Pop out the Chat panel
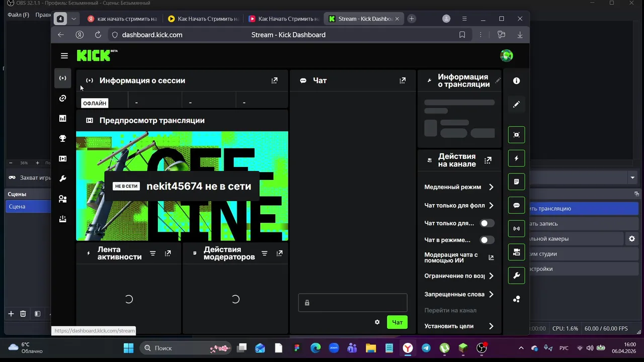Viewport: 644px width, 362px height. (x=402, y=80)
